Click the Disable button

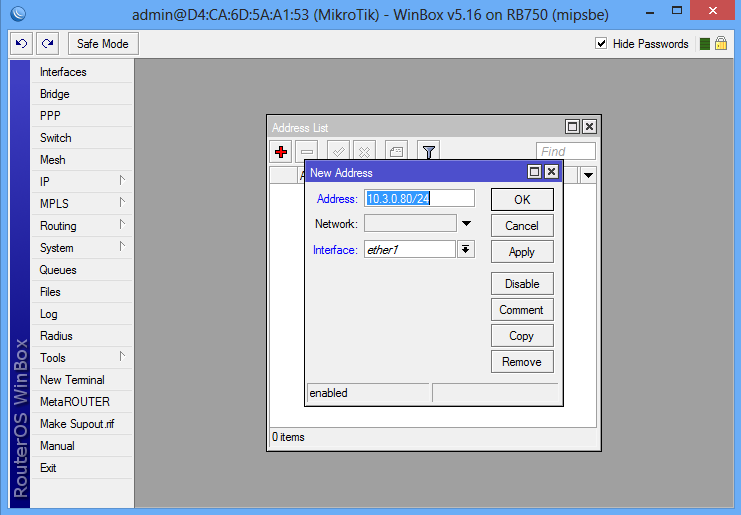tap(522, 283)
